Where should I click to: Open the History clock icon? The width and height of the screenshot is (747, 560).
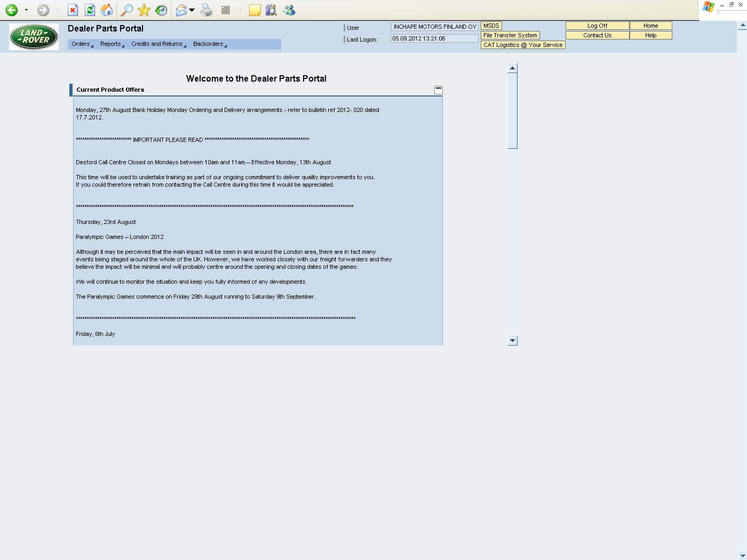pos(161,10)
